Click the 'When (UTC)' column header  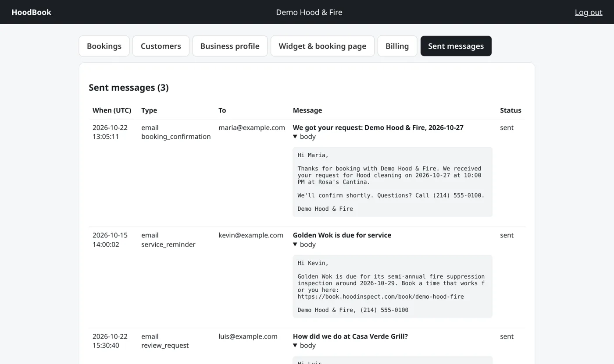112,110
